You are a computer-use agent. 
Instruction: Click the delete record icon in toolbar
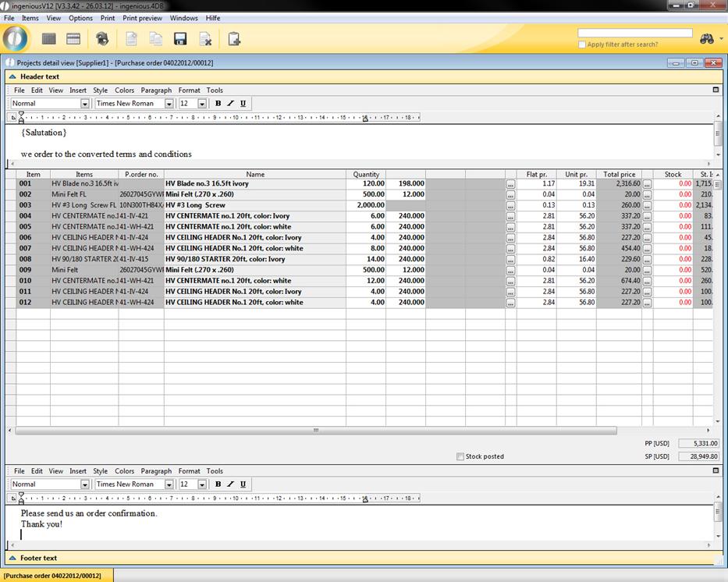[205, 39]
